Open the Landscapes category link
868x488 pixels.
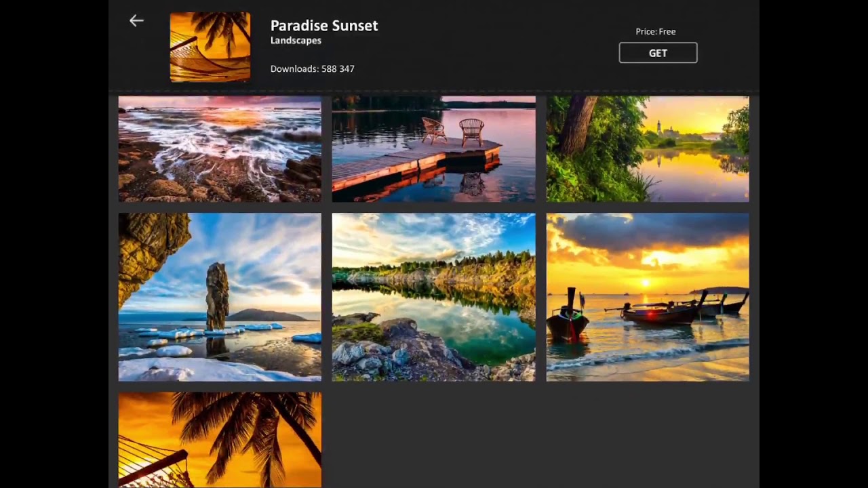[x=296, y=41]
